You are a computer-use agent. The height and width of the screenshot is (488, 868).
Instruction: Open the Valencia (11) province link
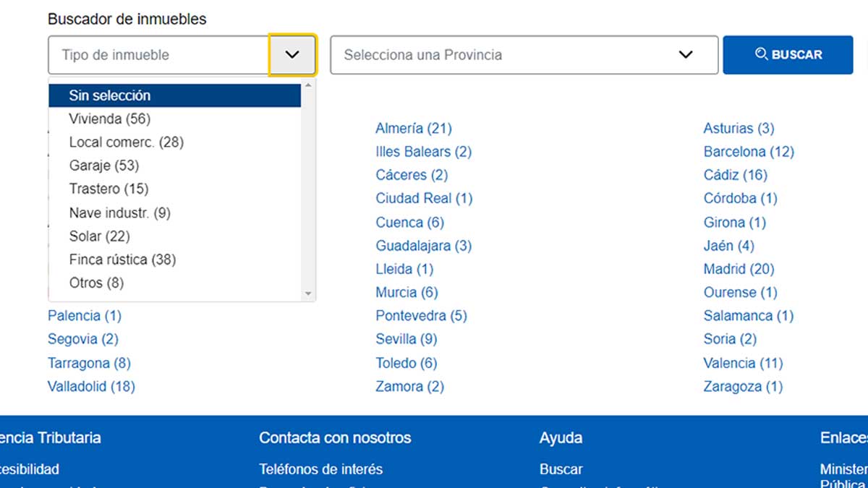click(744, 363)
